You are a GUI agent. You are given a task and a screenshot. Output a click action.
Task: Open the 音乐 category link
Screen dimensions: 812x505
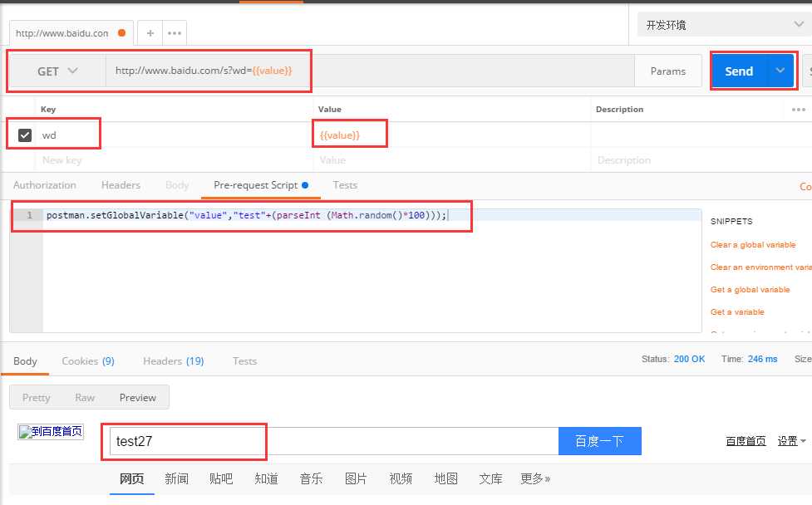tap(311, 478)
